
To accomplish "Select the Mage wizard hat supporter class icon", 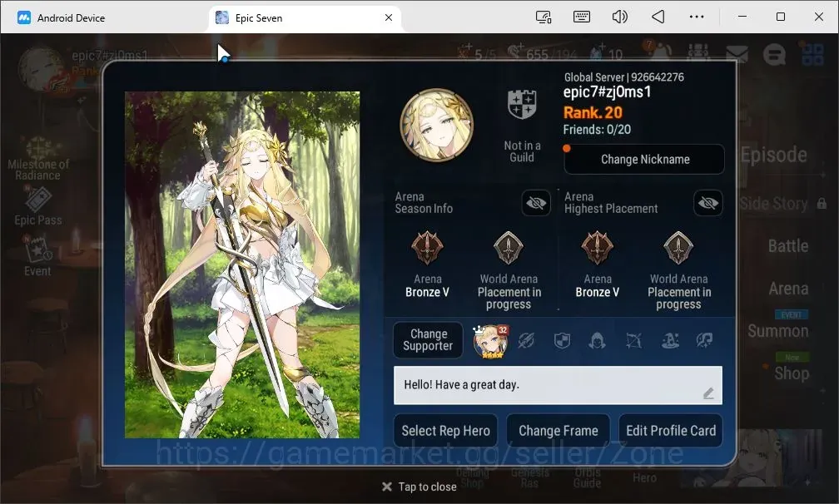I will click(x=670, y=340).
